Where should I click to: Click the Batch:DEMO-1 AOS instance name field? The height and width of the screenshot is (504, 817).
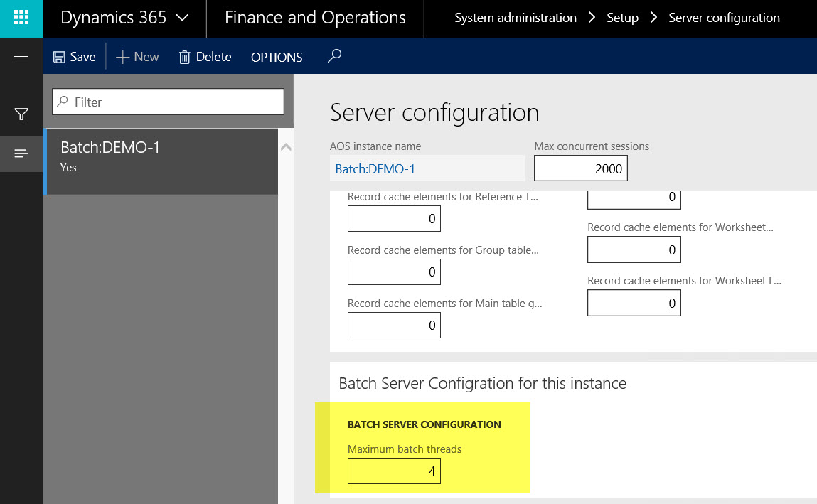pyautogui.click(x=427, y=168)
